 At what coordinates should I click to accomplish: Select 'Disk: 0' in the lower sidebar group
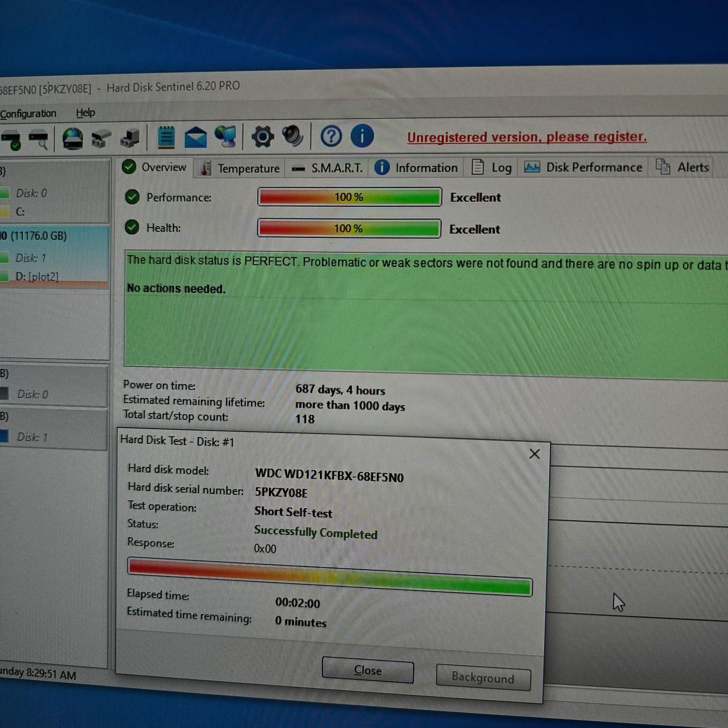[x=33, y=394]
